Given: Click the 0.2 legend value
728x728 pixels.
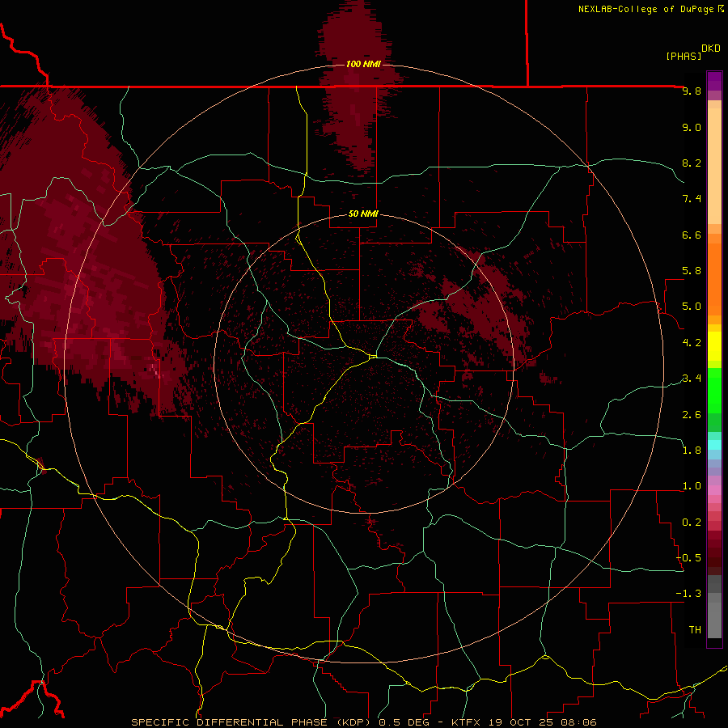Looking at the screenshot, I should (692, 523).
